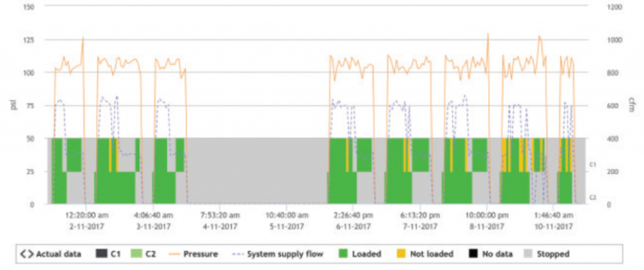Click the Actual data arrows icon
Image resolution: width=644 pixels, height=270 pixels.
pyautogui.click(x=26, y=254)
